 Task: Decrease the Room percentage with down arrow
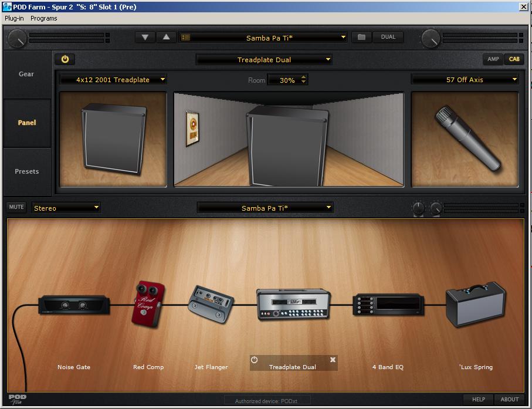(x=304, y=82)
